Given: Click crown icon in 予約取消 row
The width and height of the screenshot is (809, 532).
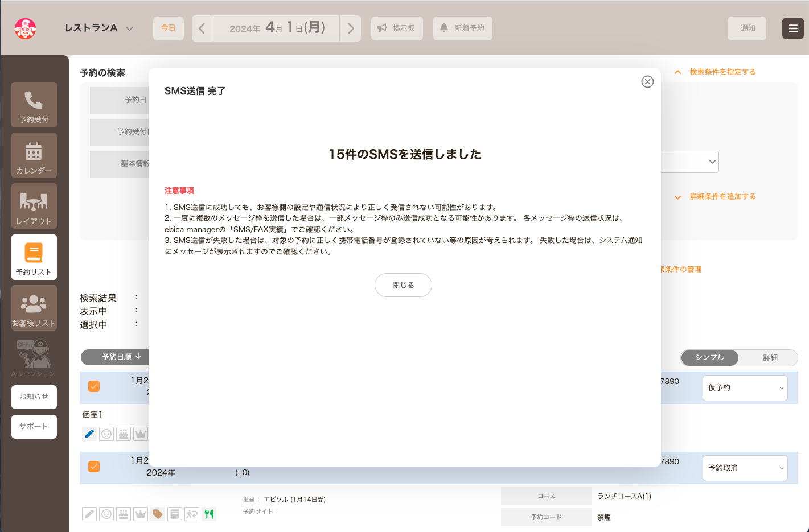Looking at the screenshot, I should 141,514.
